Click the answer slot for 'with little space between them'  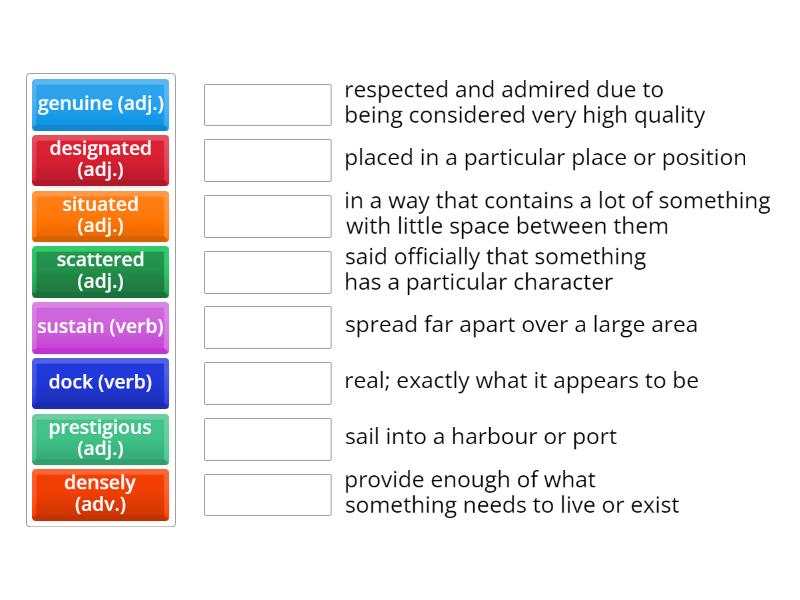[267, 216]
